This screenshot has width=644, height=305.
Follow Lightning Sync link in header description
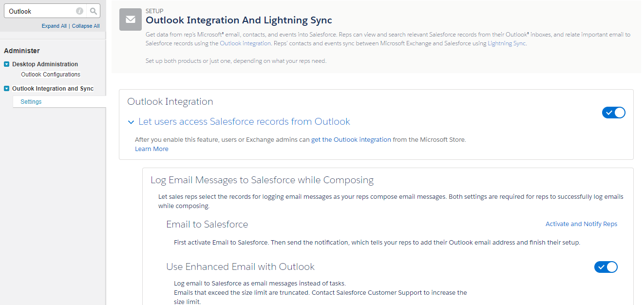[x=507, y=43]
